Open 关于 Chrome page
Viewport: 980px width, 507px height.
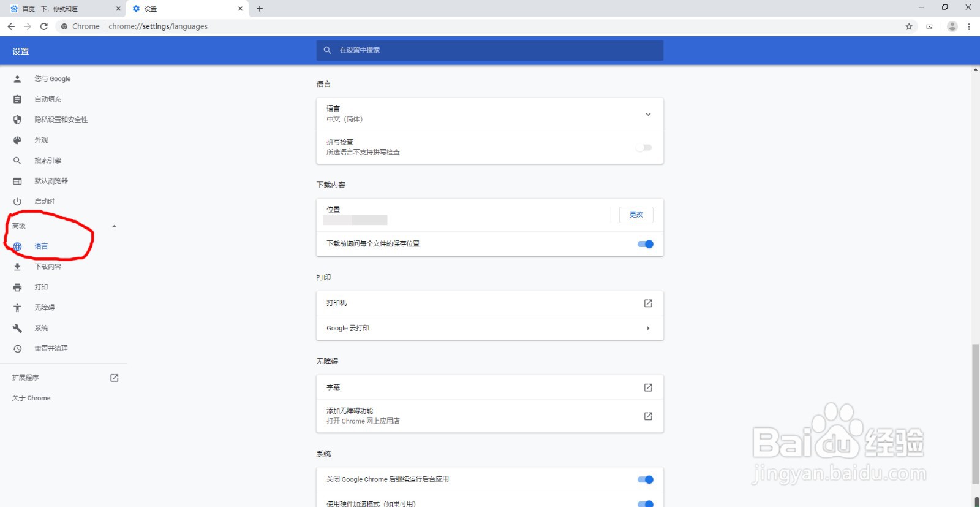coord(31,398)
